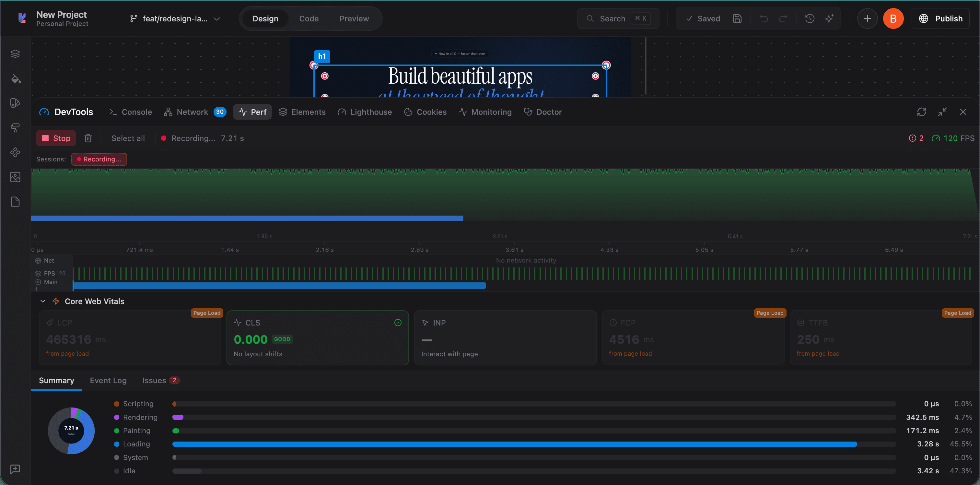
Task: Collapse the Core Web Vitals section
Action: 42,301
